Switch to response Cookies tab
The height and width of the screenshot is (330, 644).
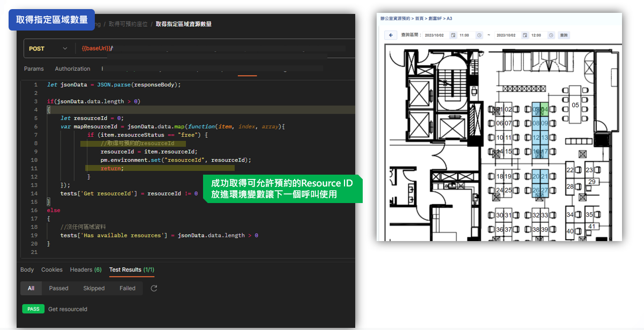[52, 269]
